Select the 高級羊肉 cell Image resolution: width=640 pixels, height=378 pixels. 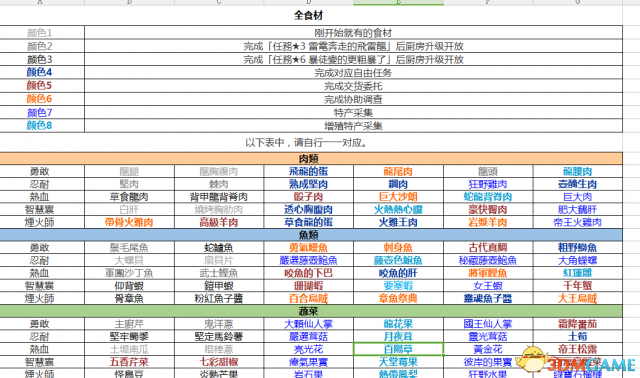click(x=219, y=222)
